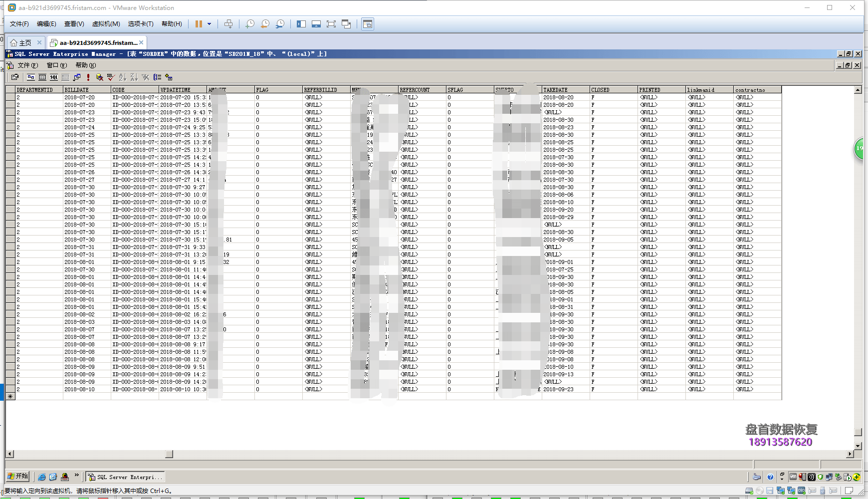The image size is (868, 499).
Task: Click the TAKEDATE cell 2018-09-13
Action: tap(566, 374)
